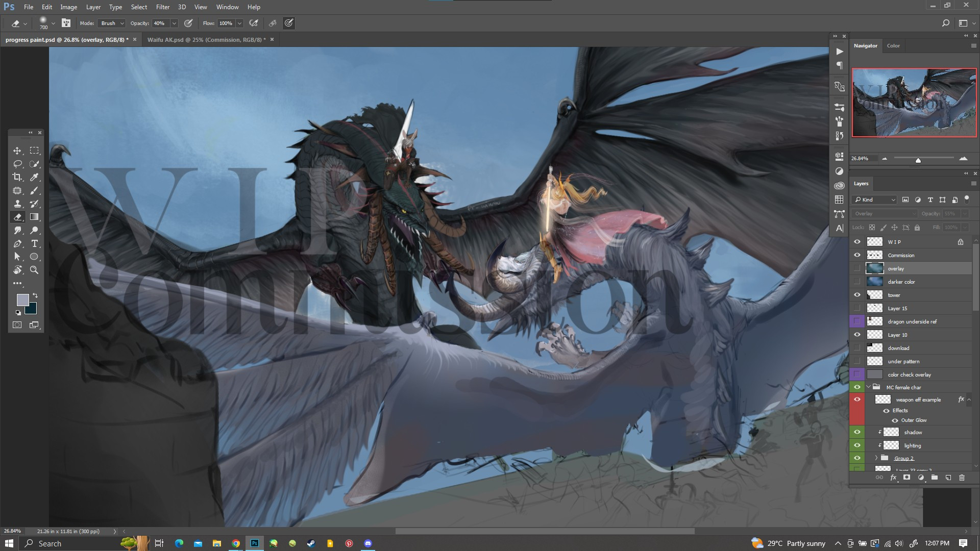Image resolution: width=980 pixels, height=551 pixels.
Task: Select the Ellipse shape tool
Action: (34, 257)
